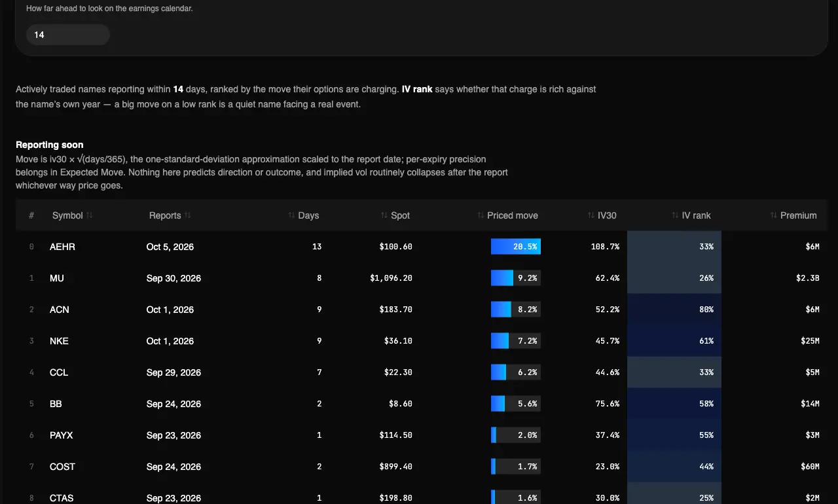Click the days value 13 for AEHR
Image resolution: width=838 pixels, height=504 pixels.
coord(318,247)
